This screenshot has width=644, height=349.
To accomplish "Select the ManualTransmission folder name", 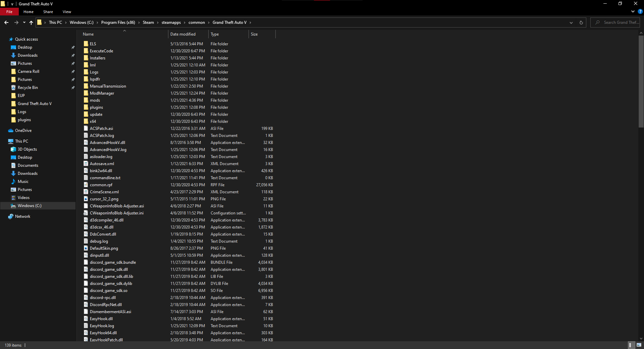I will click(x=108, y=86).
